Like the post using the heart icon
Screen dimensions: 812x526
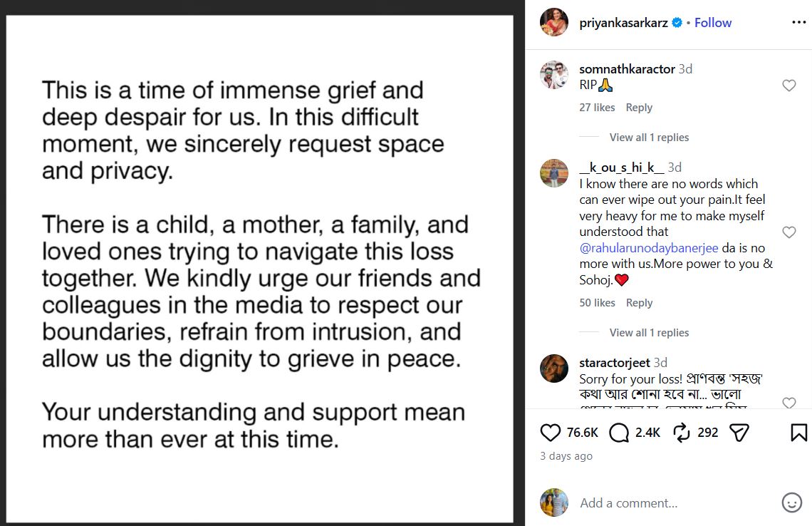(x=551, y=432)
